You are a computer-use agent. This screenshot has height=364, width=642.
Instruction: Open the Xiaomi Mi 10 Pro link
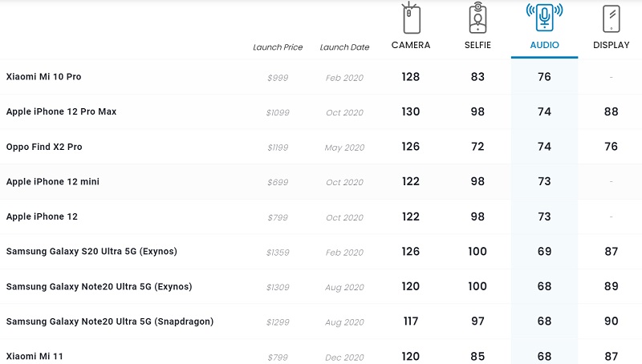click(44, 77)
